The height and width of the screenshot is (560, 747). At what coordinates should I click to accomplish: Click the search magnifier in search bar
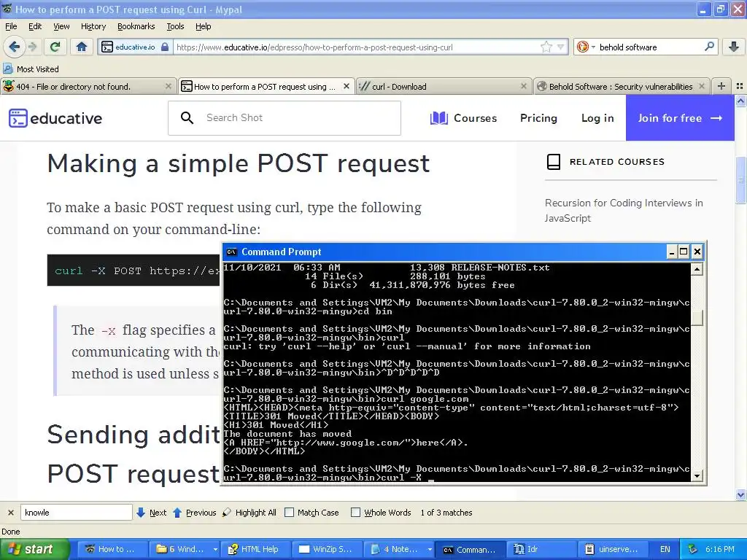click(709, 47)
